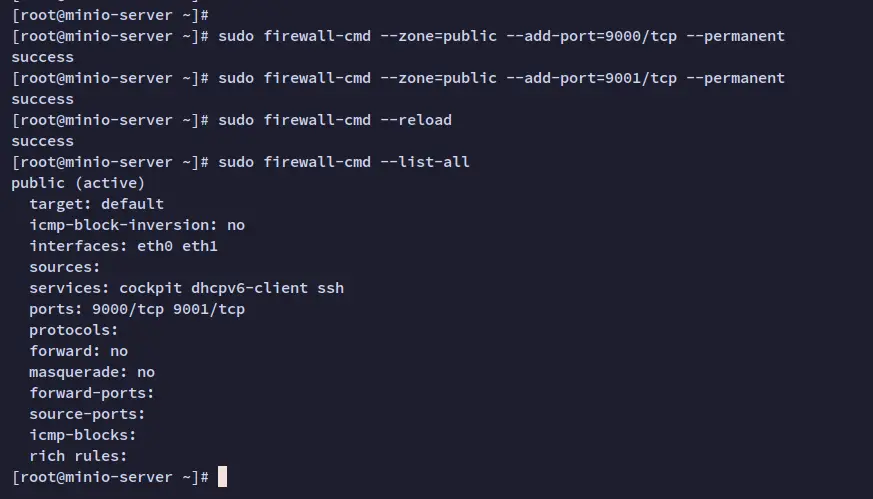
Task: Click the rich rules: line
Action: coord(78,456)
